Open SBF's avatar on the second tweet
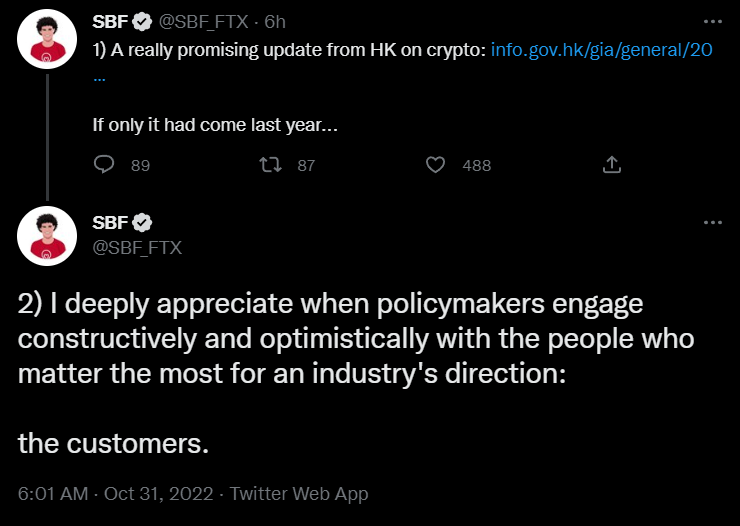Viewport: 740px width, 526px height. [x=48, y=236]
